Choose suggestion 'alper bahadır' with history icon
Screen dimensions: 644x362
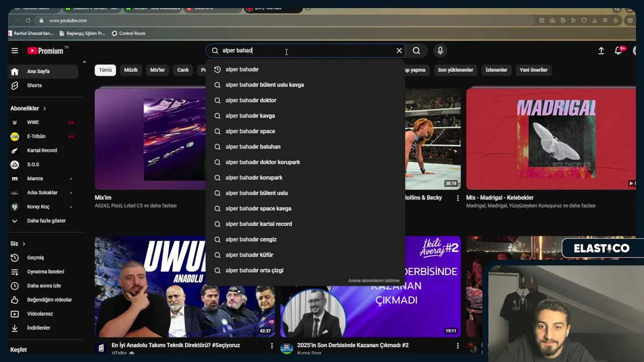point(305,69)
